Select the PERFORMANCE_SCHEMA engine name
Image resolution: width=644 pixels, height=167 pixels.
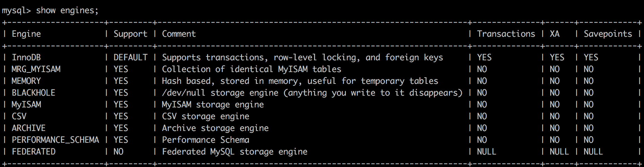[55, 140]
